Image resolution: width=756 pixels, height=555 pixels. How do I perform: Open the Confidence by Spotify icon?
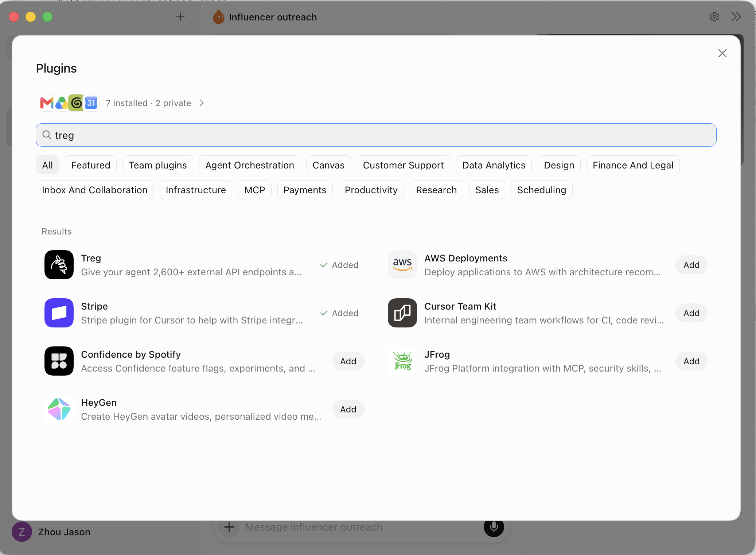coord(59,361)
